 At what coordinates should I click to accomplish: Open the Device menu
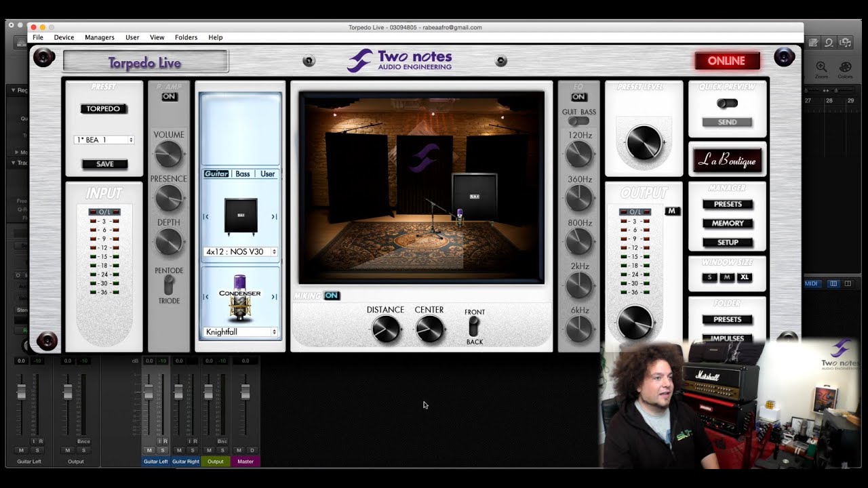click(64, 37)
